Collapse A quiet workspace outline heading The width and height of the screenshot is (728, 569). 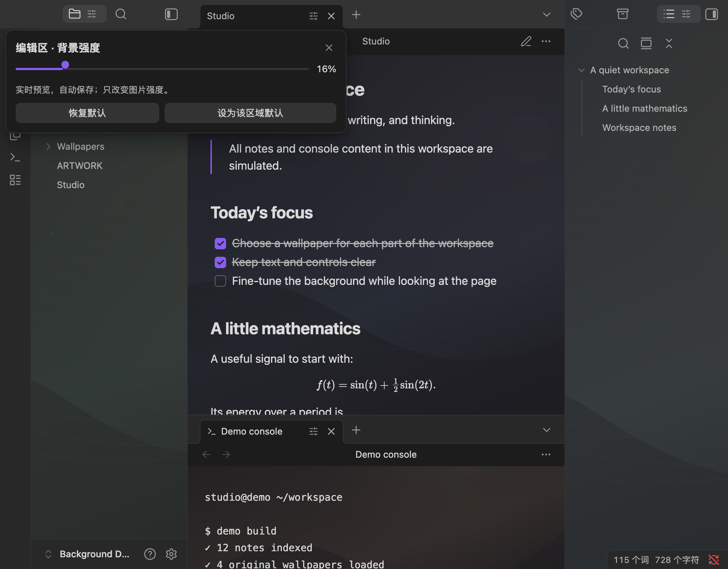(582, 70)
